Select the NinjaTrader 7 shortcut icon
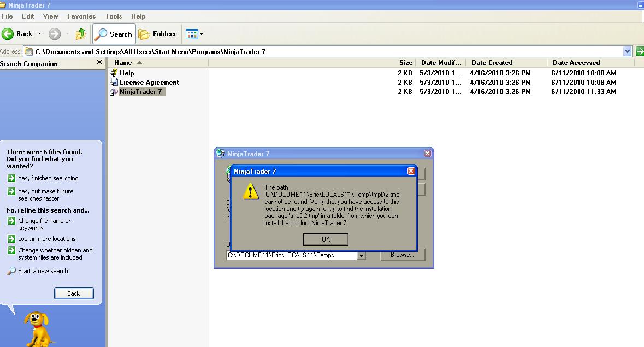This screenshot has width=644, height=347. tap(114, 92)
